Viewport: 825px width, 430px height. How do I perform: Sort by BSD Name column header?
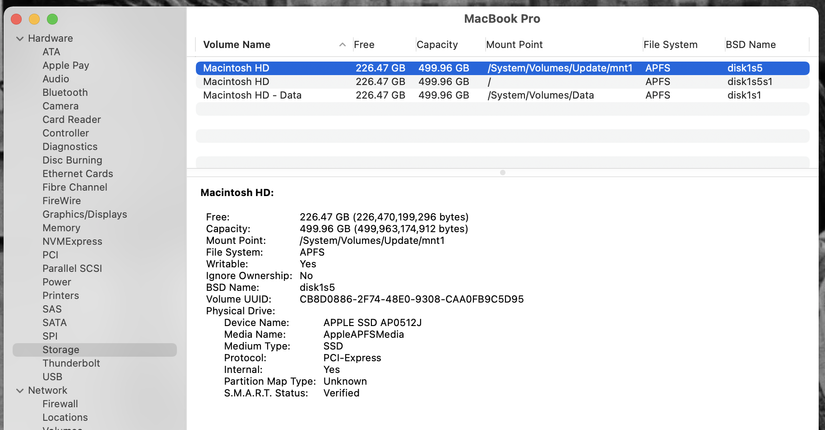[751, 45]
